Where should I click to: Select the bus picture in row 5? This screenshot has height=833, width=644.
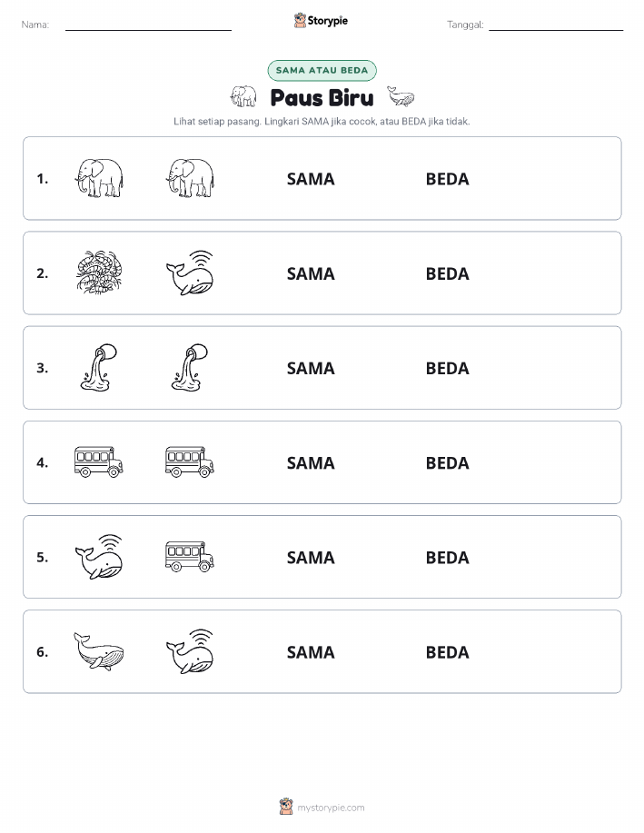(190, 556)
